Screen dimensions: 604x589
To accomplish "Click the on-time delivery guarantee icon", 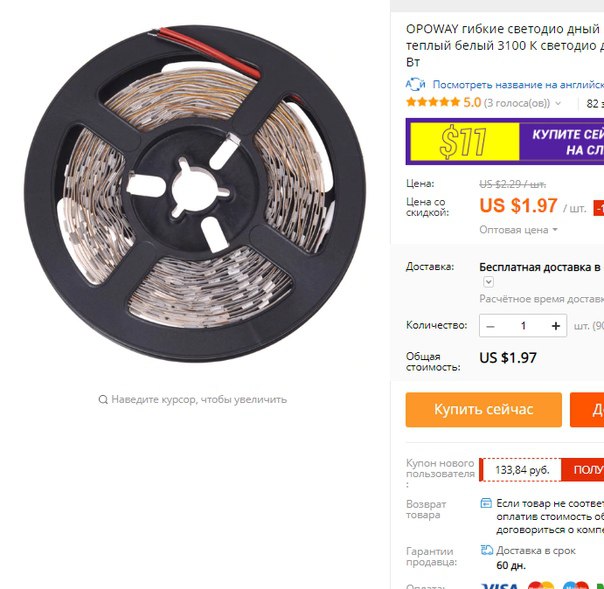I will 487,550.
